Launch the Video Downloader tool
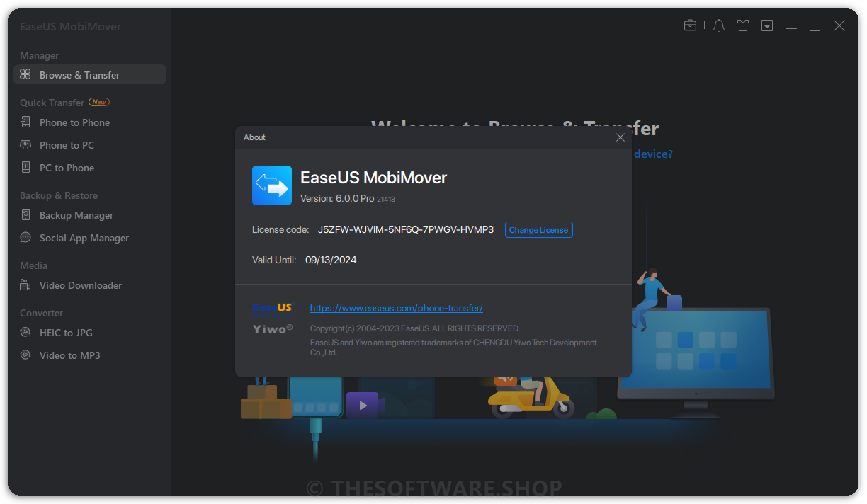The image size is (867, 504). point(79,285)
